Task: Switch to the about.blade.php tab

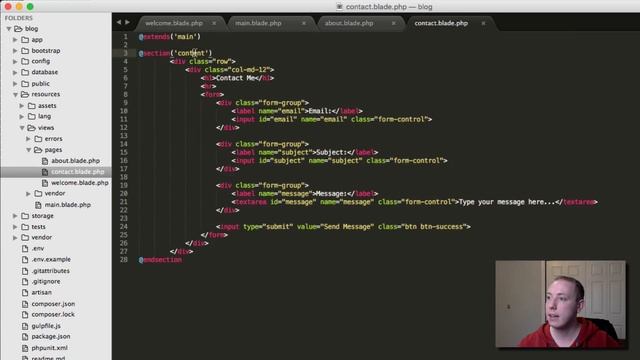Action: tap(349, 23)
